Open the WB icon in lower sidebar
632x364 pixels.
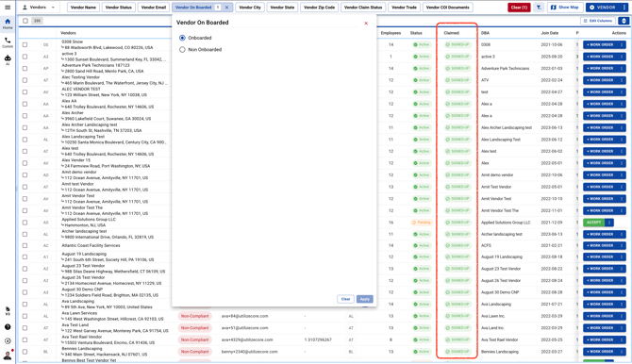8,311
